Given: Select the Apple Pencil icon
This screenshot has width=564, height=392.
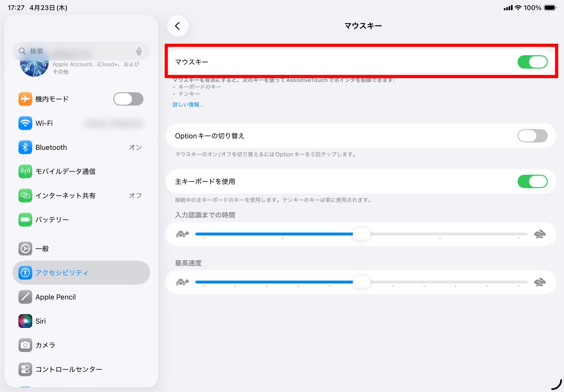Looking at the screenshot, I should tap(25, 297).
